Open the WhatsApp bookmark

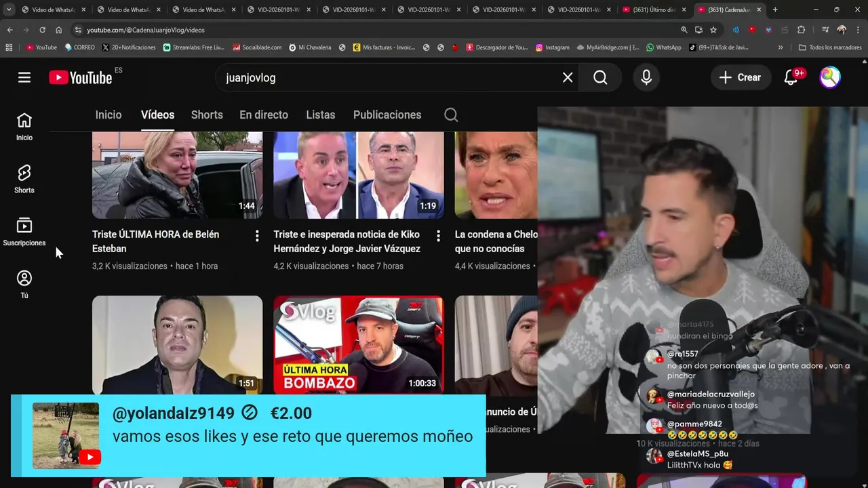coord(663,47)
